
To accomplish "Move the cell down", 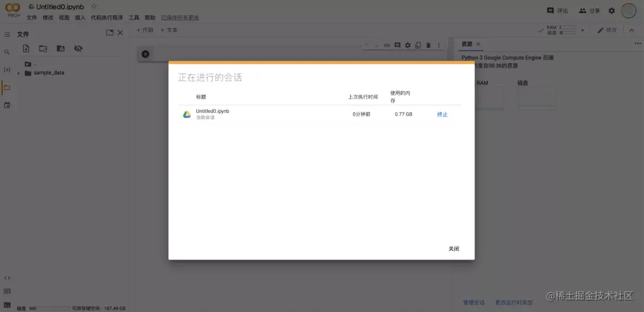I will 377,45.
